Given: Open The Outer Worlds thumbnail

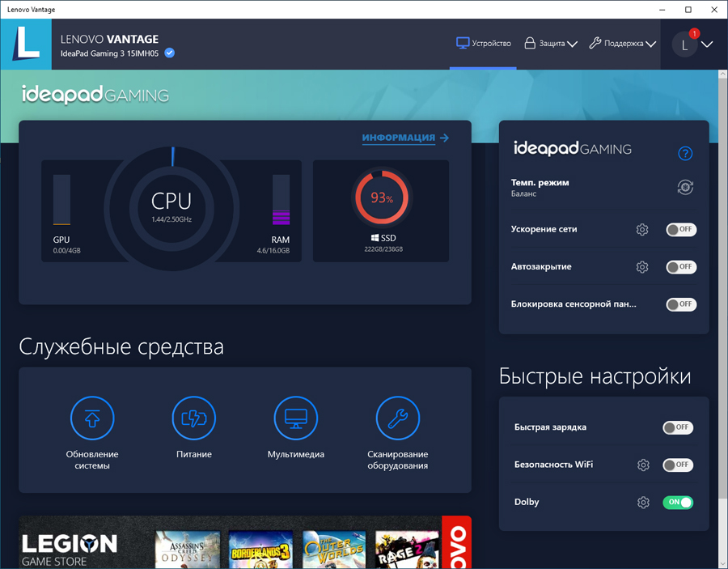Looking at the screenshot, I should [334, 550].
